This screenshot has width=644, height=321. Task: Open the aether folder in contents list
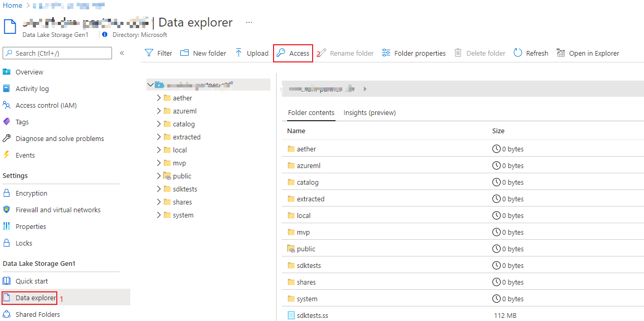coord(306,149)
